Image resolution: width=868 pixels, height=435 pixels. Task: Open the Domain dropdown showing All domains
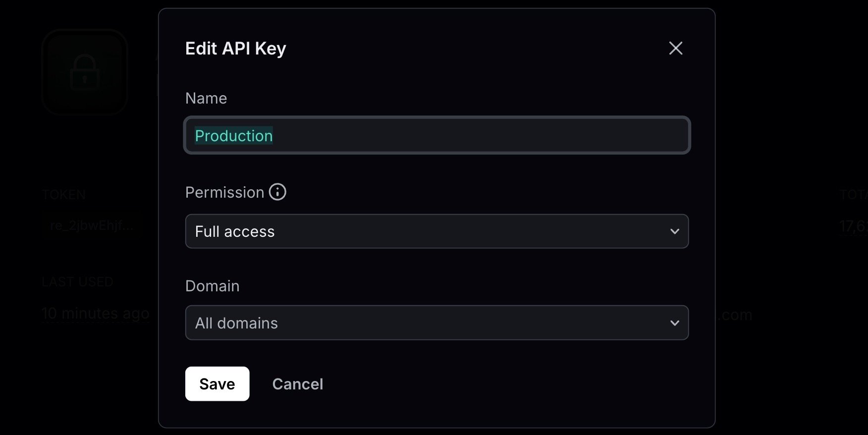pyautogui.click(x=437, y=323)
